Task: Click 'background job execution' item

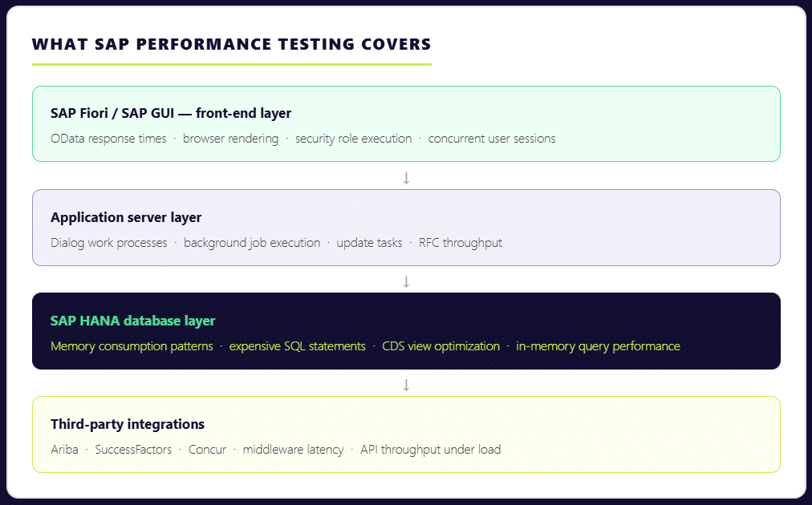Action: pos(252,243)
